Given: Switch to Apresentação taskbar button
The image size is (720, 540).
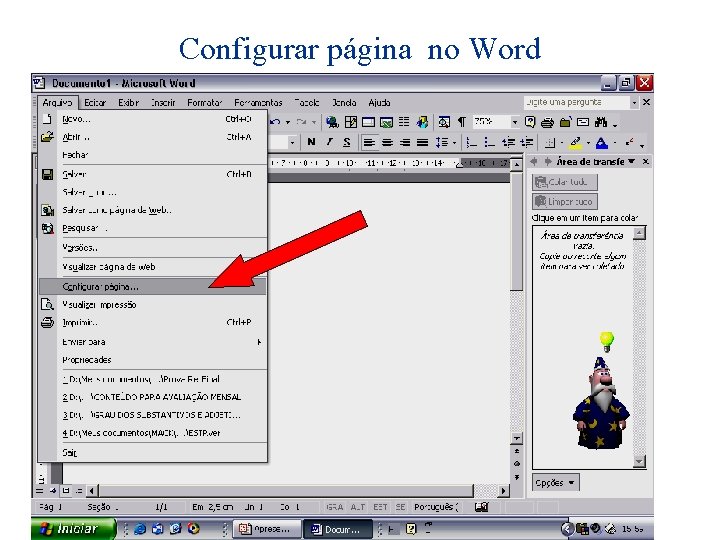Looking at the screenshot, I should click(267, 529).
